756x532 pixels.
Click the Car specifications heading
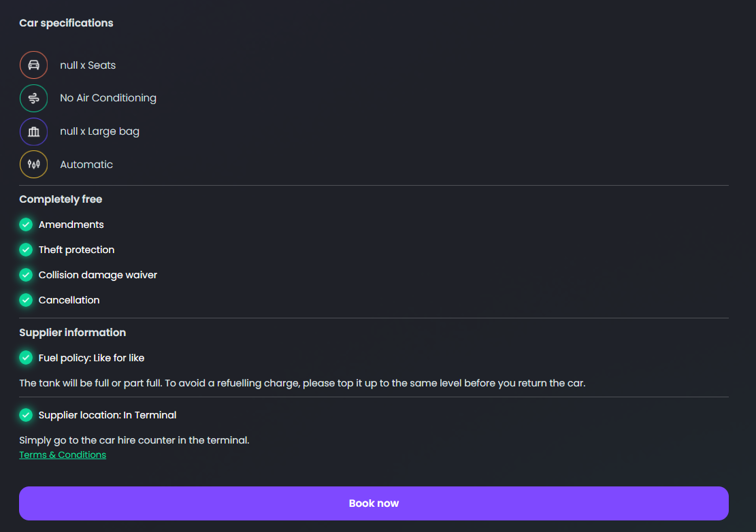(66, 23)
